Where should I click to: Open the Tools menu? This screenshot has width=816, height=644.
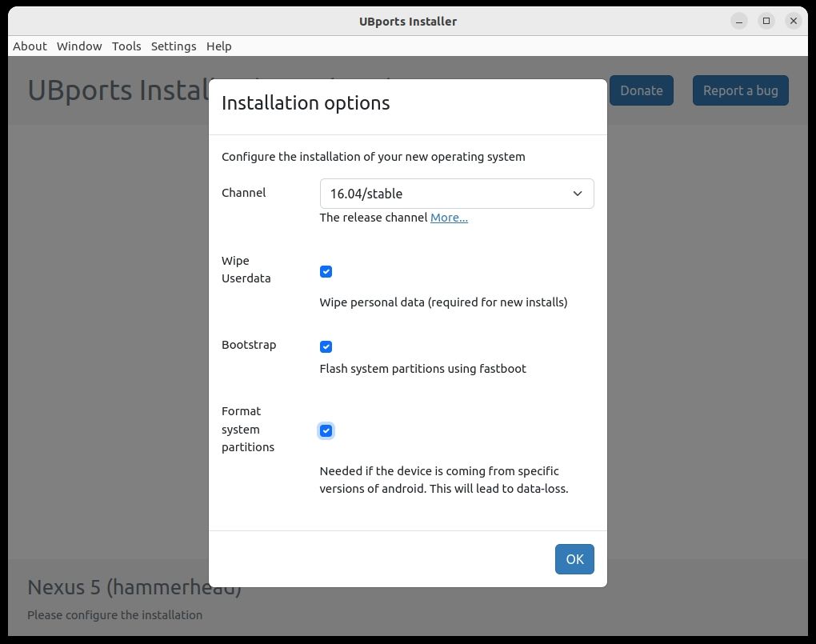coord(126,46)
